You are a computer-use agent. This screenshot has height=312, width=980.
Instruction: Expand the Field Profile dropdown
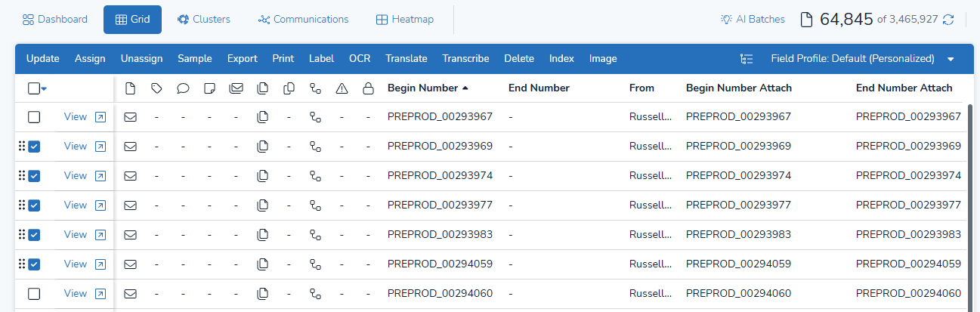pos(951,59)
